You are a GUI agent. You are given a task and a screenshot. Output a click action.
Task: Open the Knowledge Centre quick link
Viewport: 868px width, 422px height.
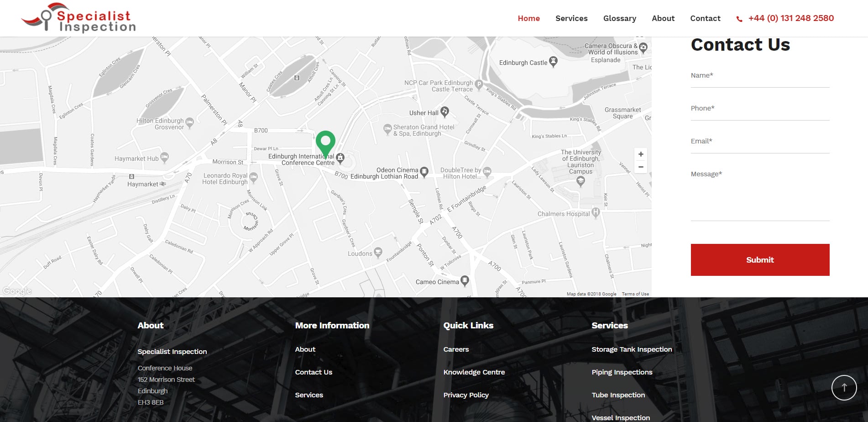(x=474, y=372)
